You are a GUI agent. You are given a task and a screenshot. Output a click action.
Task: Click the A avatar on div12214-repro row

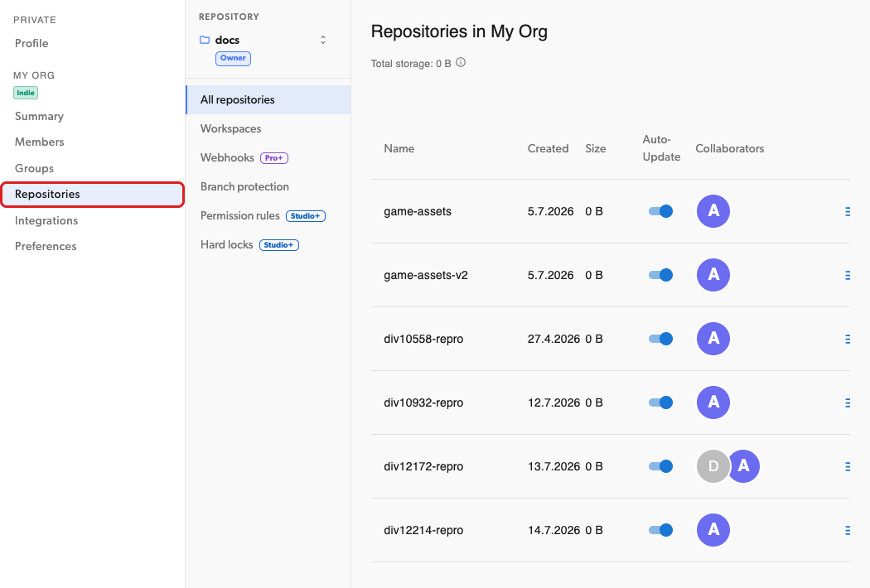pyautogui.click(x=713, y=530)
